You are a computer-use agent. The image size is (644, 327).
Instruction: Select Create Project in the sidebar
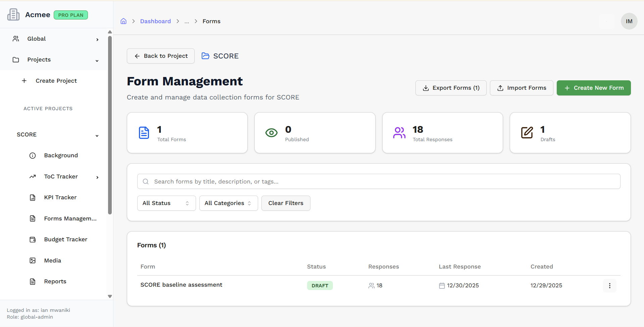tap(56, 81)
